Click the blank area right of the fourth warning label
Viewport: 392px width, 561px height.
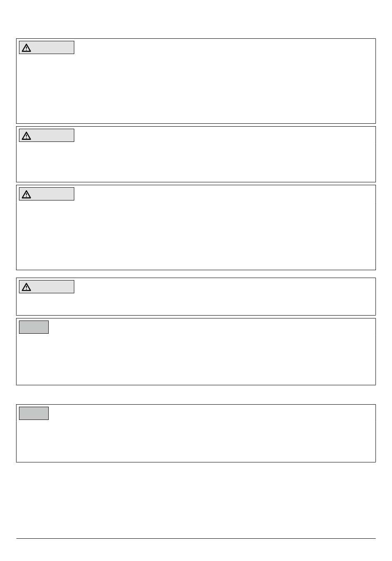click(225, 297)
